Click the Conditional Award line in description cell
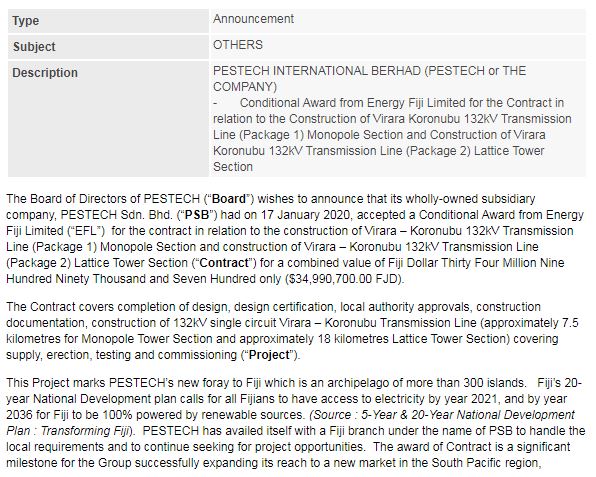The width and height of the screenshot is (596, 477). click(x=392, y=135)
